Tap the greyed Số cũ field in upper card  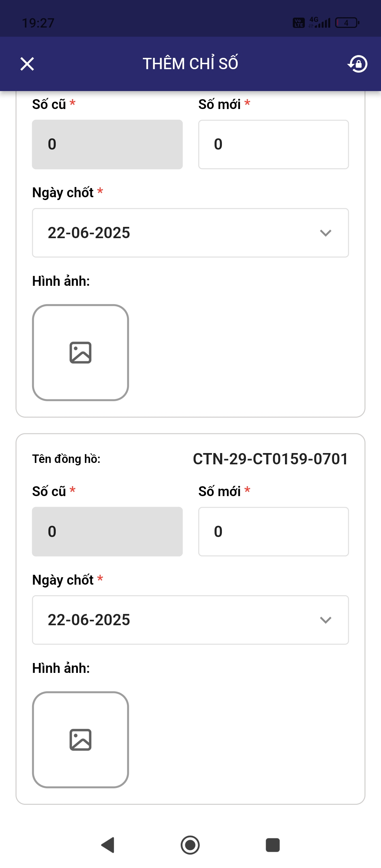[x=107, y=144]
